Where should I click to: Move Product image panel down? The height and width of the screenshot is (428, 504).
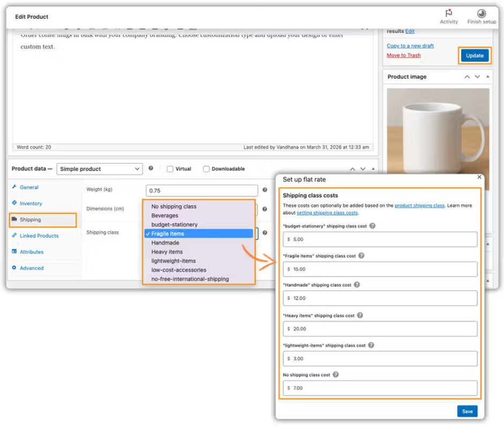click(477, 77)
